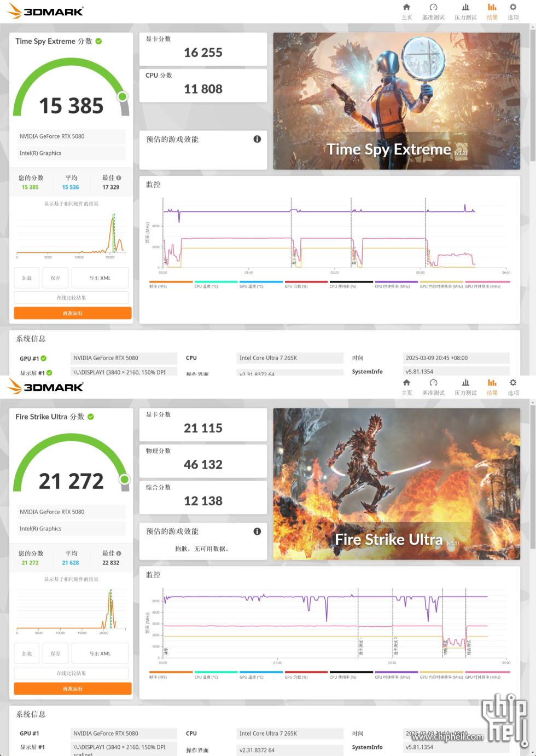Screen dimensions: 536x756
Task: Toggle CPU 时钟频率 purple legend in Time Spy monitoring
Action: [396, 284]
